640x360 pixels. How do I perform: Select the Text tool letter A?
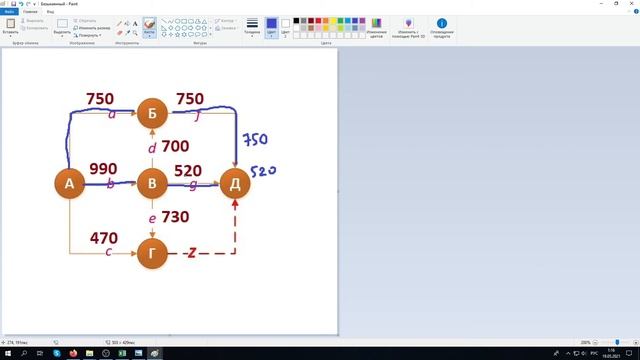point(135,24)
